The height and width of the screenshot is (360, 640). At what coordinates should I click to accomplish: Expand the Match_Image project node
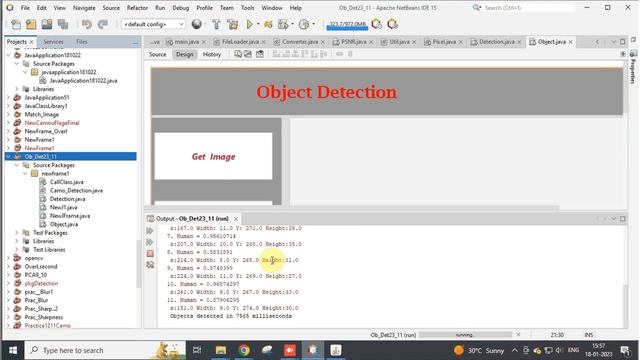tap(8, 114)
